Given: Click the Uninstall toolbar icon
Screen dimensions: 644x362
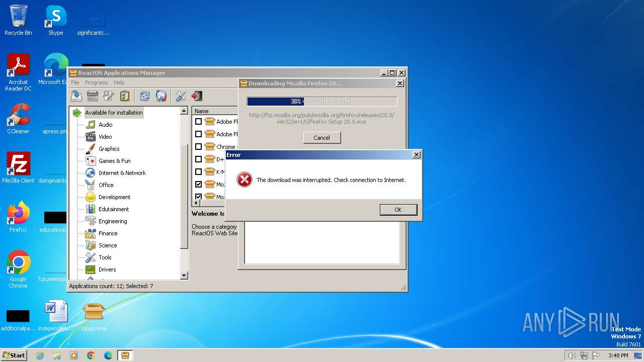Looking at the screenshot, I should (93, 96).
